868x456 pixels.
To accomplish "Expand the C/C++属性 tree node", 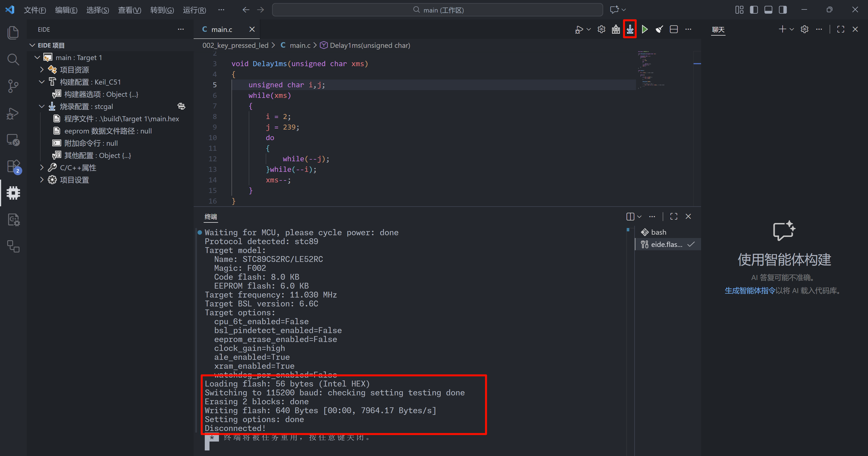I will click(x=42, y=167).
